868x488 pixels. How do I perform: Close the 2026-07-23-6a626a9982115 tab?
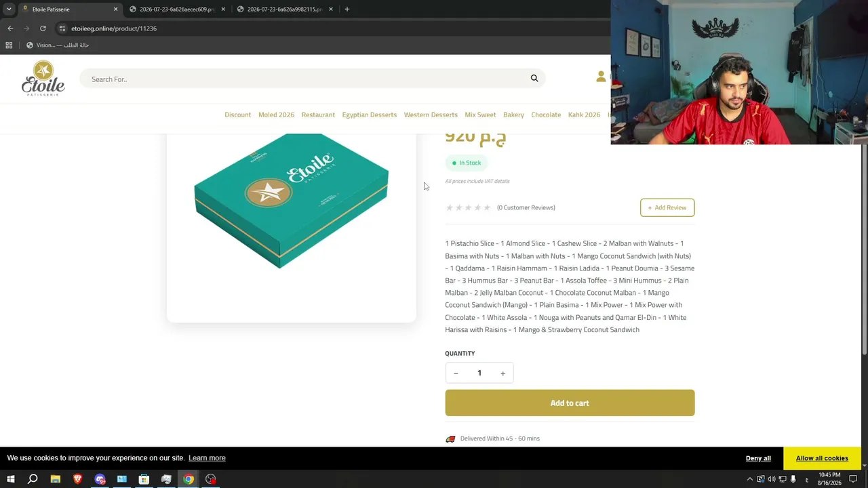coord(331,9)
